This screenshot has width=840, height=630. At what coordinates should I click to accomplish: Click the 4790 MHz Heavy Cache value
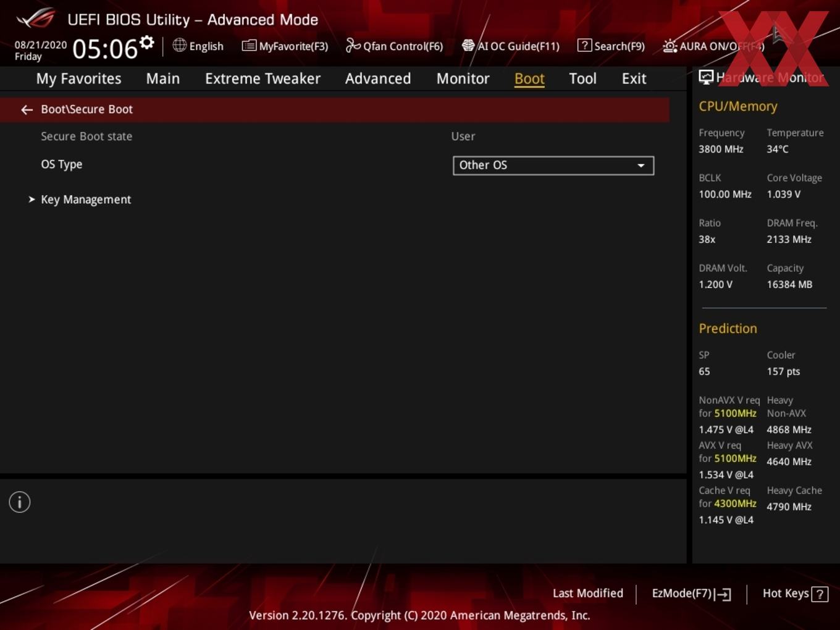coord(789,507)
